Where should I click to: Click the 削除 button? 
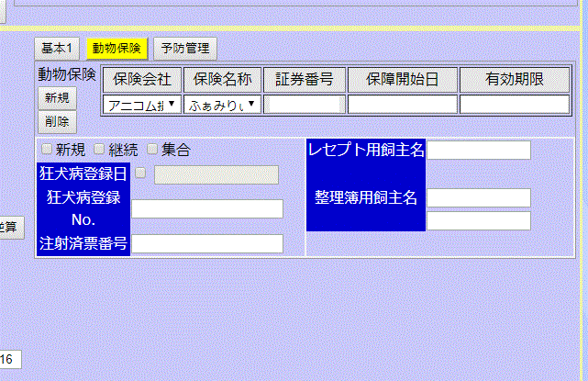tap(58, 121)
